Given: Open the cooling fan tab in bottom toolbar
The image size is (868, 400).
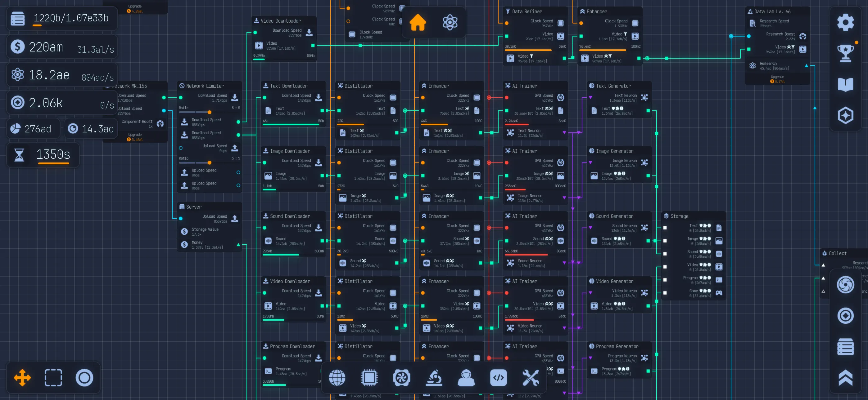Looking at the screenshot, I should 402,378.
